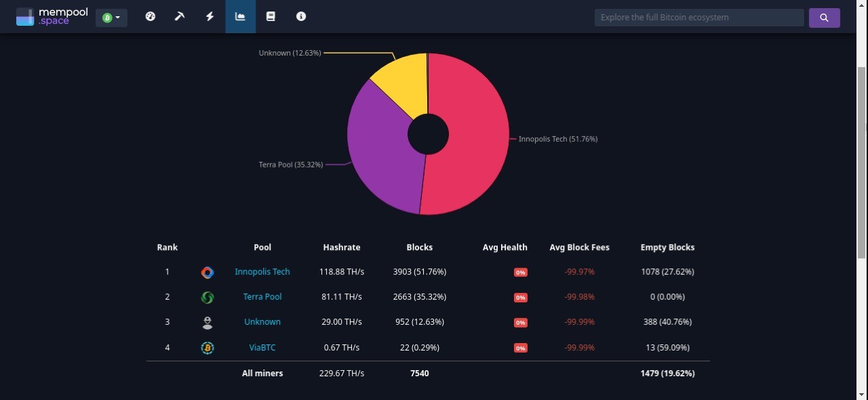This screenshot has width=868, height=400.
Task: Open the Unknown pool link
Action: point(262,322)
